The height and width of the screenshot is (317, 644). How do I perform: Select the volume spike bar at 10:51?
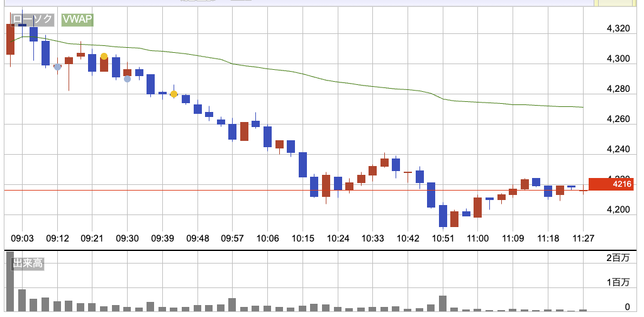click(443, 303)
